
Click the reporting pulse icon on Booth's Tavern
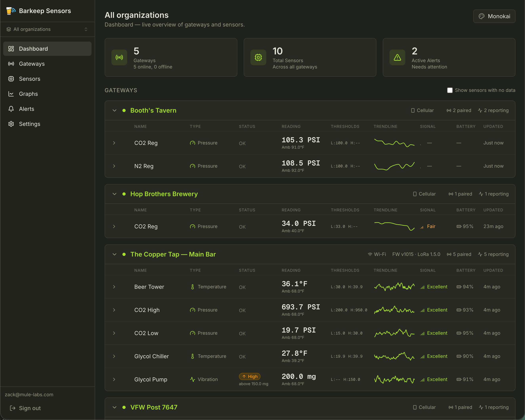(x=480, y=110)
